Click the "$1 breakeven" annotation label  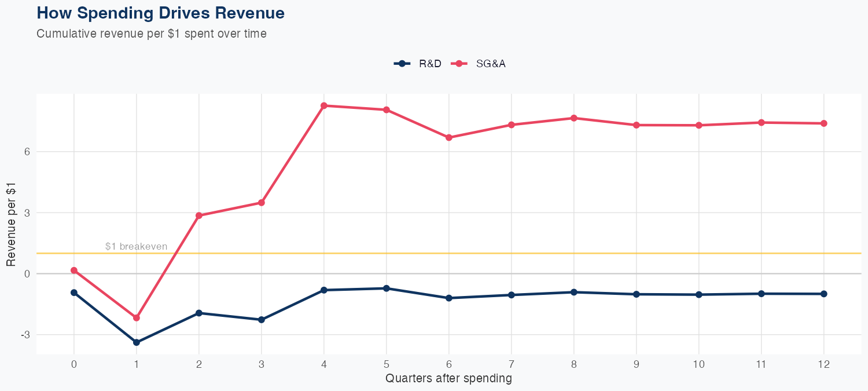click(136, 246)
